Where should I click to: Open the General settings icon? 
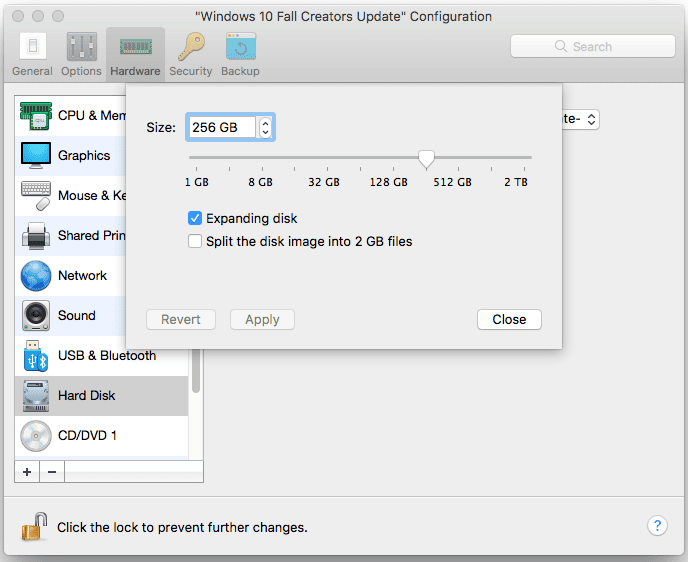pos(33,46)
